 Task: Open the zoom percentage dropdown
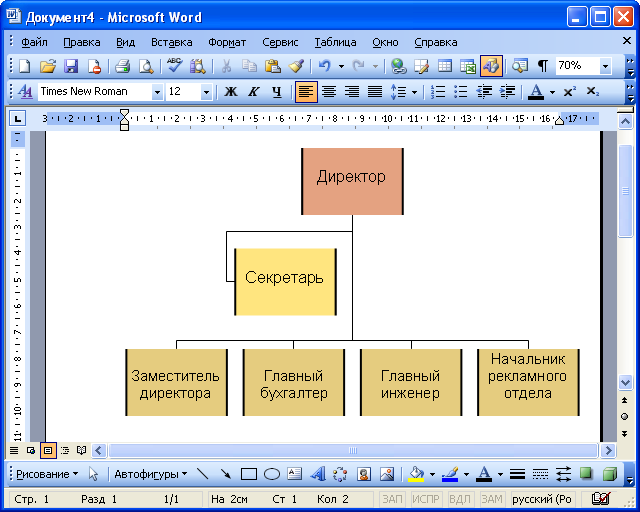[x=605, y=66]
